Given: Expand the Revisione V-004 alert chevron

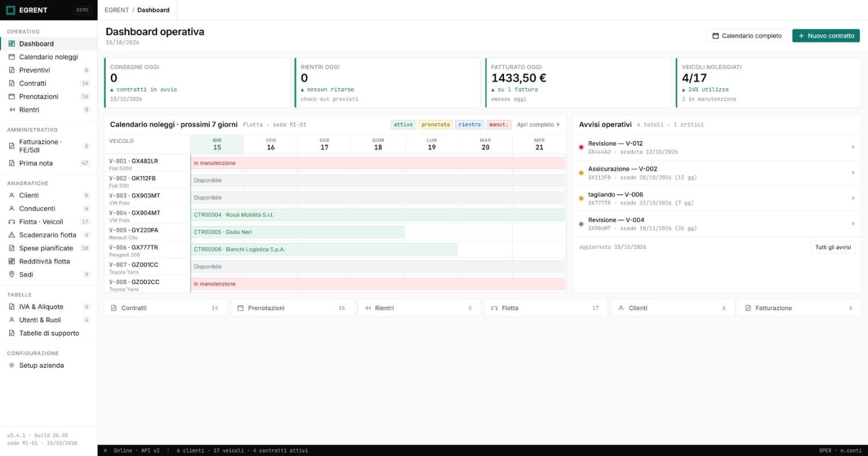Looking at the screenshot, I should click(x=853, y=224).
